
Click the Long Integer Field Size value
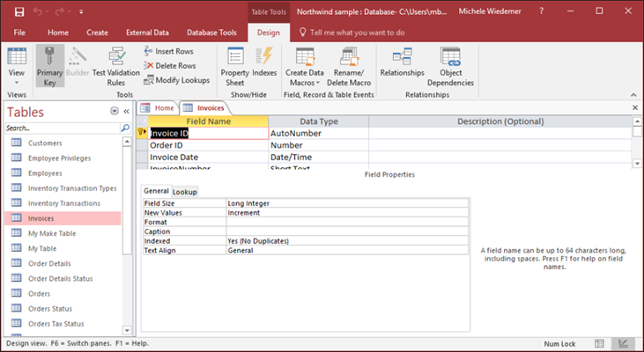(x=347, y=203)
